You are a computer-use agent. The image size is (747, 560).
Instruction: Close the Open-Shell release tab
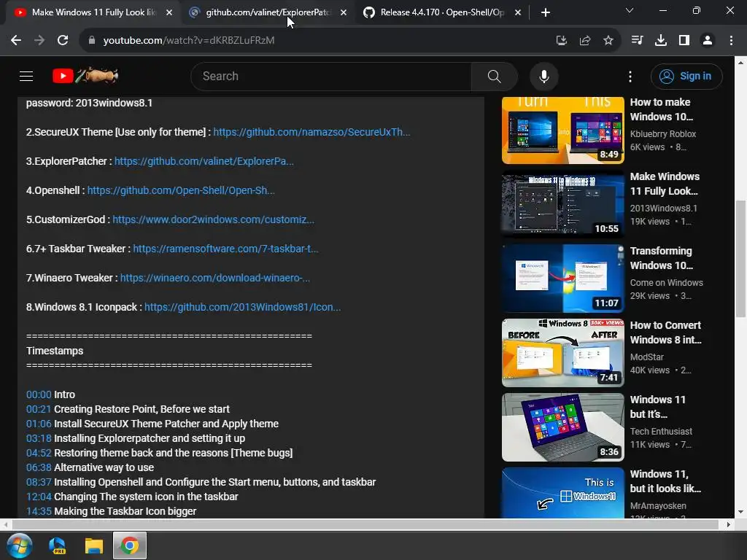(x=518, y=12)
